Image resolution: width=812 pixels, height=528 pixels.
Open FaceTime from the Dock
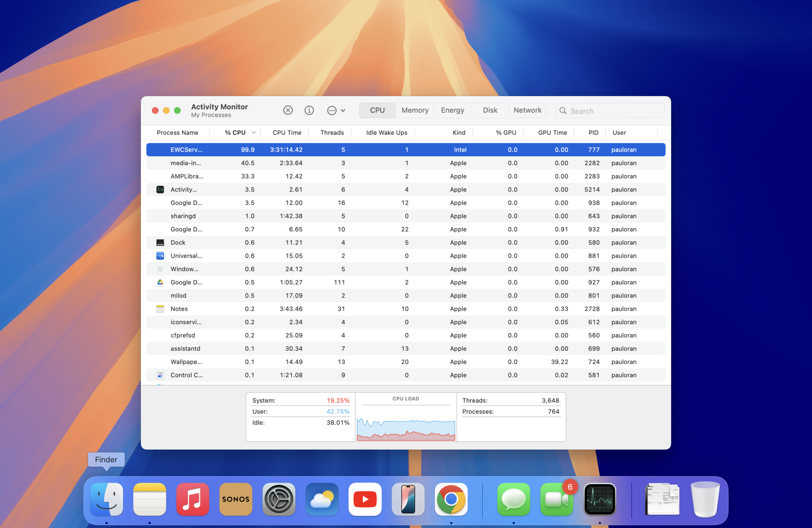556,500
